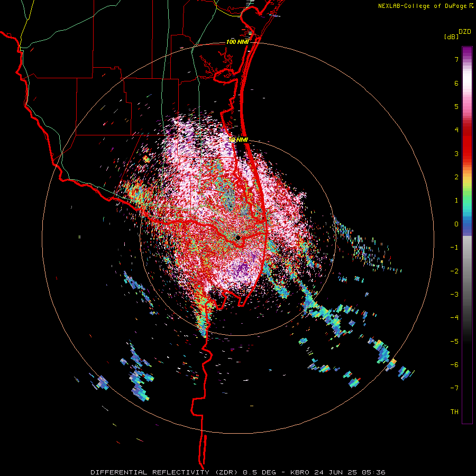Click the purple top of color bar

tap(467, 52)
